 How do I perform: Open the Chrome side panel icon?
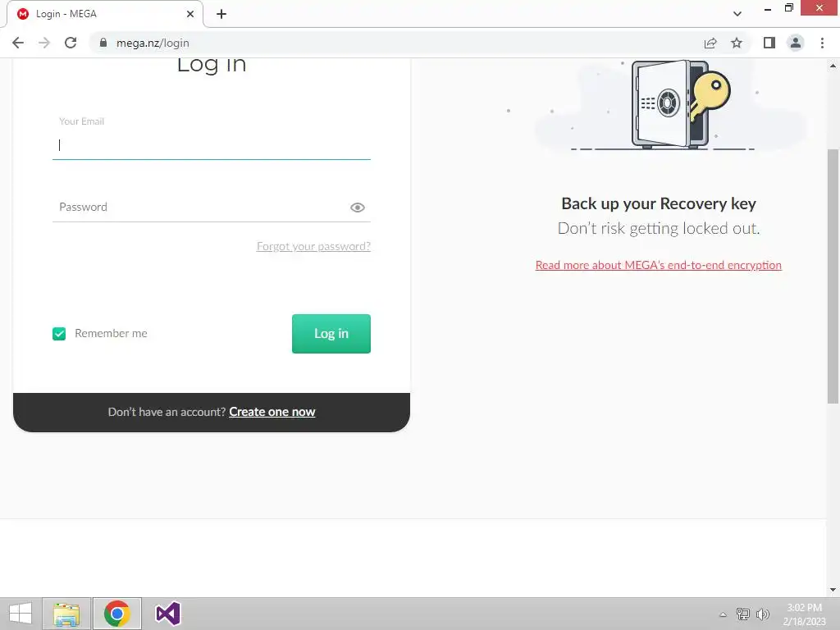click(769, 43)
